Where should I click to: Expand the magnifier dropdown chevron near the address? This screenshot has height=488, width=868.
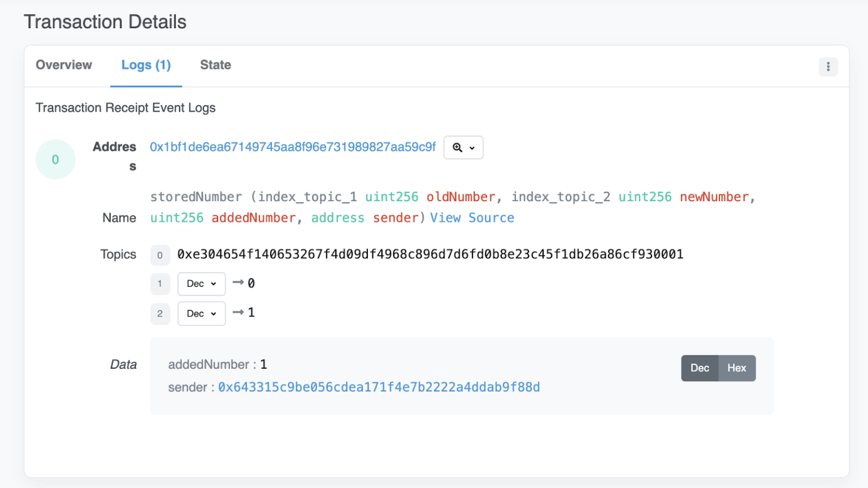472,147
